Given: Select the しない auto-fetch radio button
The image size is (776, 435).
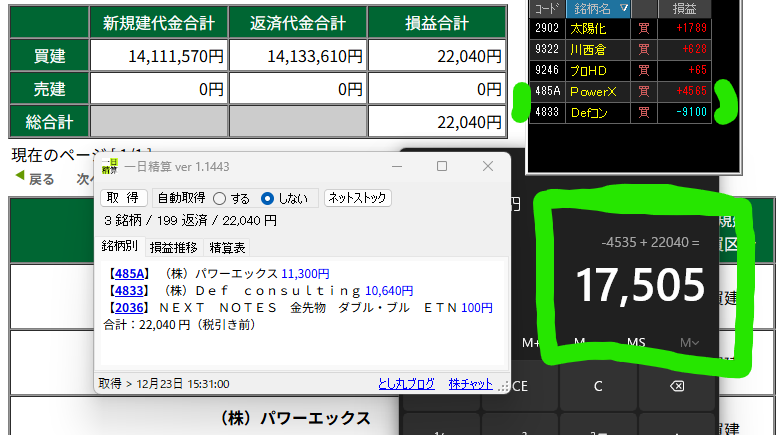Looking at the screenshot, I should [x=267, y=198].
